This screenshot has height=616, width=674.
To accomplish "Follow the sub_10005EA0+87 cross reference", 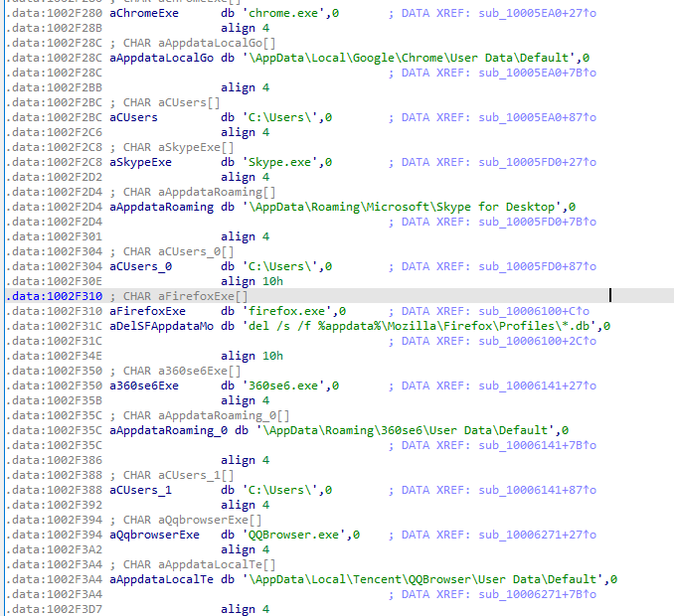I will click(537, 117).
